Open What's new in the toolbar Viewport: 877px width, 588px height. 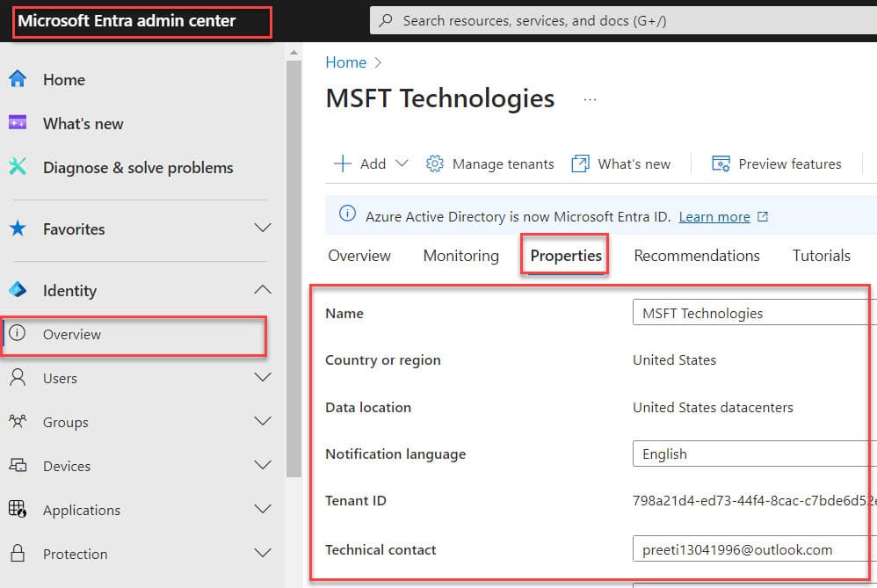[x=620, y=163]
